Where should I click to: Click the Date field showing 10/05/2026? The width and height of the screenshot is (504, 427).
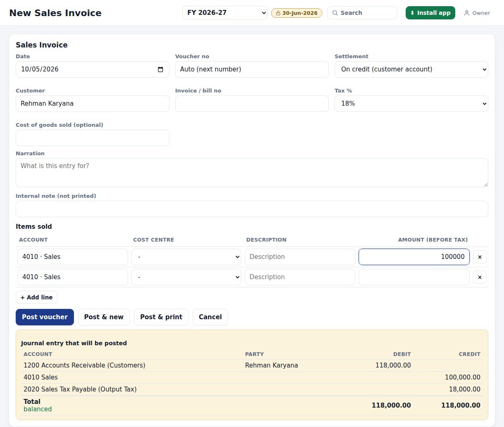tap(93, 69)
